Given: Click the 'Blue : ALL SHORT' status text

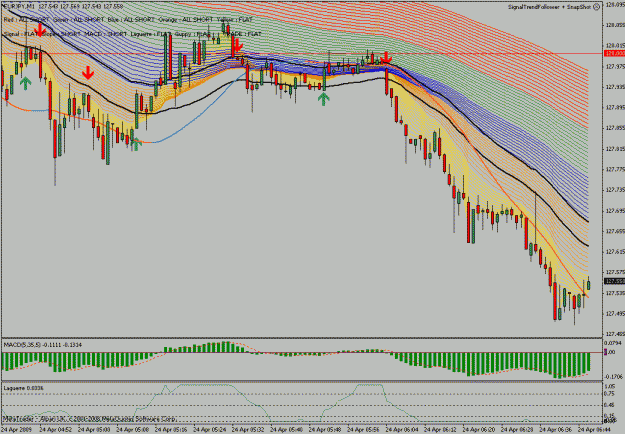Looking at the screenshot, I should coord(131,20).
